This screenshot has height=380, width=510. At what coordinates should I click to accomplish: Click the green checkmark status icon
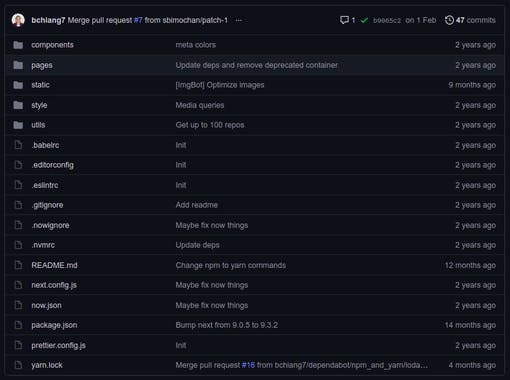tap(364, 20)
